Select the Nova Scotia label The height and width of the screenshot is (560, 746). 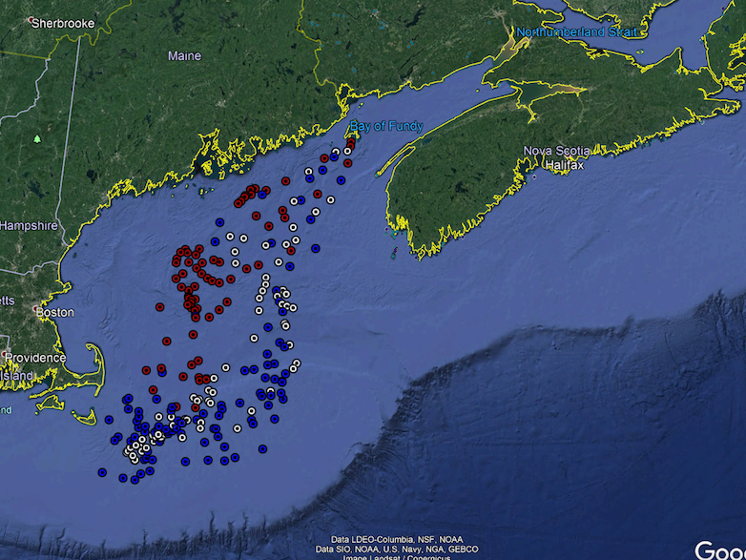tap(557, 151)
